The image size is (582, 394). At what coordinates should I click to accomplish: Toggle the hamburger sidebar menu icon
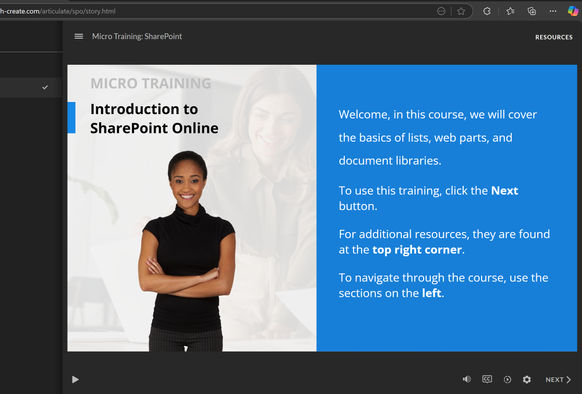tap(78, 36)
